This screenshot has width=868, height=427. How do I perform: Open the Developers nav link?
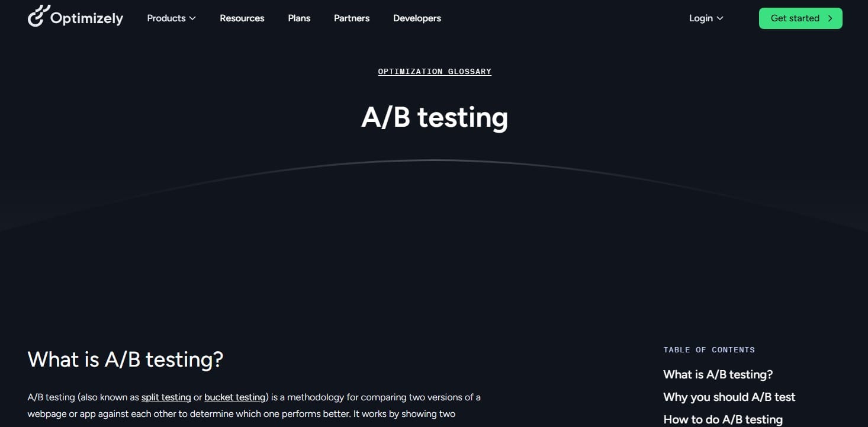417,18
